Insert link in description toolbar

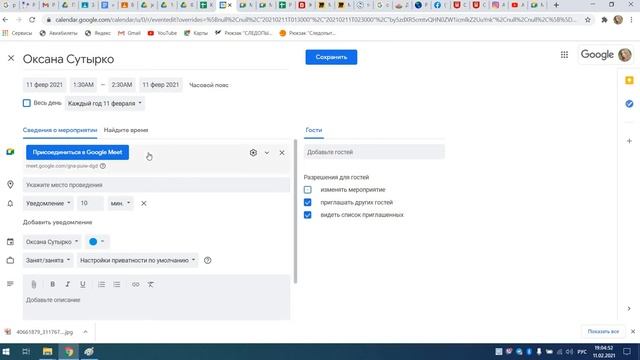pyautogui.click(x=136, y=284)
